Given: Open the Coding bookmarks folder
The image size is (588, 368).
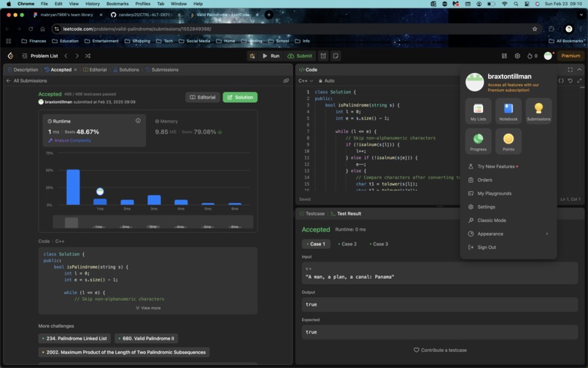Looking at the screenshot, I should point(252,41).
